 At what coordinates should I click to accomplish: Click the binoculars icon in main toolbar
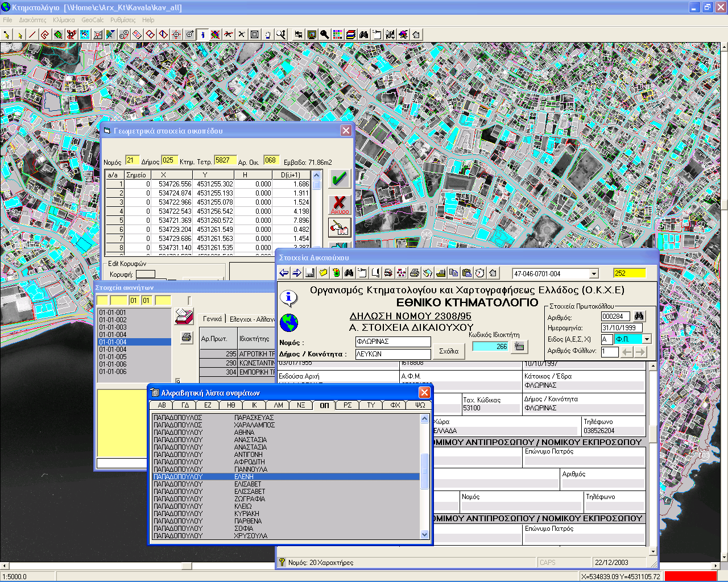point(364,35)
